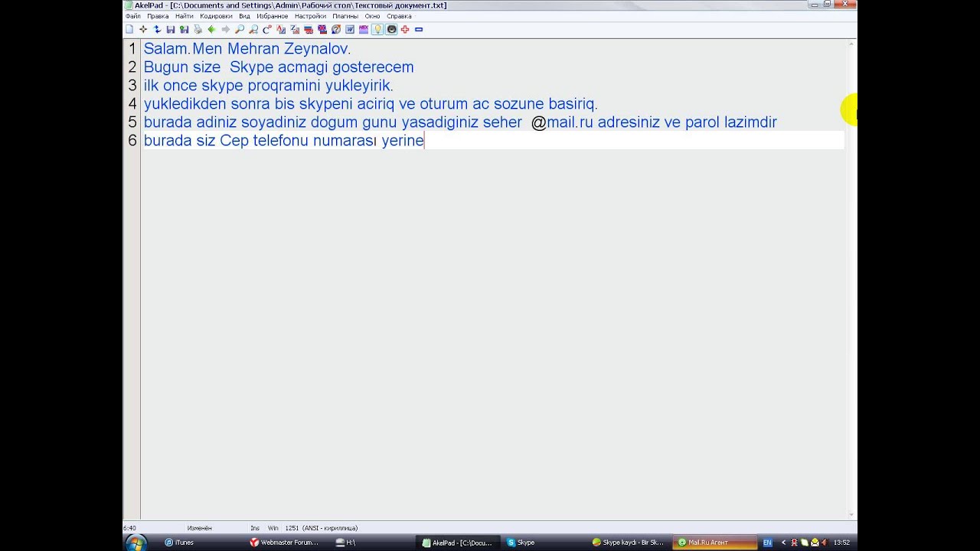The image size is (980, 551).
Task: Click the Print icon in toolbar
Action: tap(198, 30)
